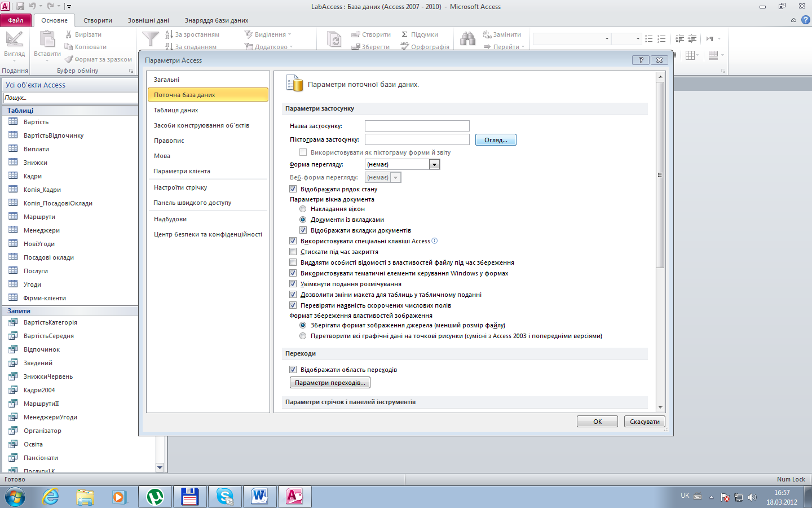The width and height of the screenshot is (812, 508).
Task: Click the Spelling (Орфографія) icon
Action: click(x=404, y=46)
